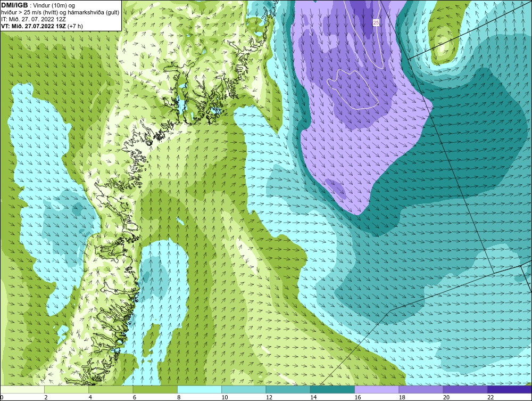Click the 0–2 m/s palest legend swatch
Image resolution: width=532 pixels, height=401 pixels.
[22, 389]
